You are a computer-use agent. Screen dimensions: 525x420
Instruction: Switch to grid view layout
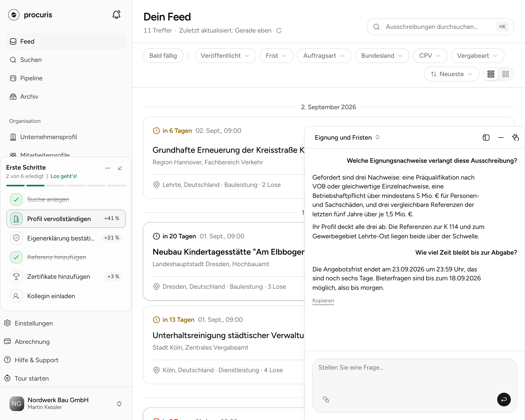coord(505,74)
